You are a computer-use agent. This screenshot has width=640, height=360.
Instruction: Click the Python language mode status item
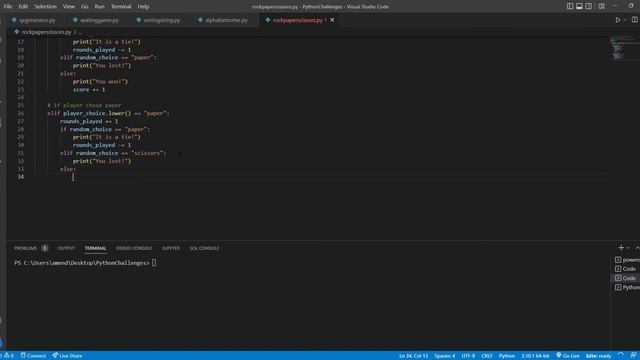pyautogui.click(x=507, y=356)
